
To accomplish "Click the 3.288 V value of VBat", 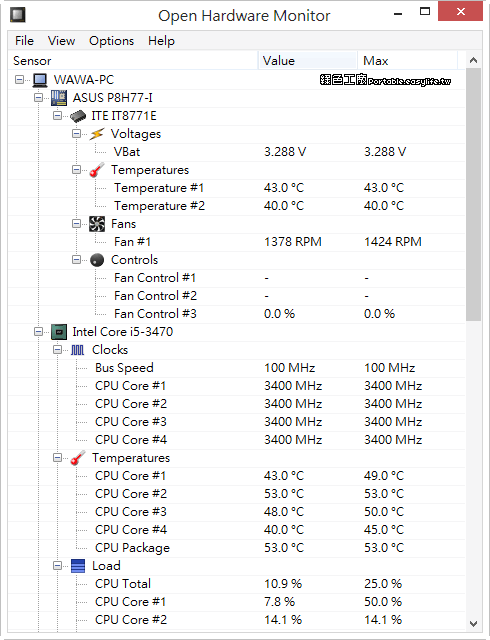I will pyautogui.click(x=285, y=152).
